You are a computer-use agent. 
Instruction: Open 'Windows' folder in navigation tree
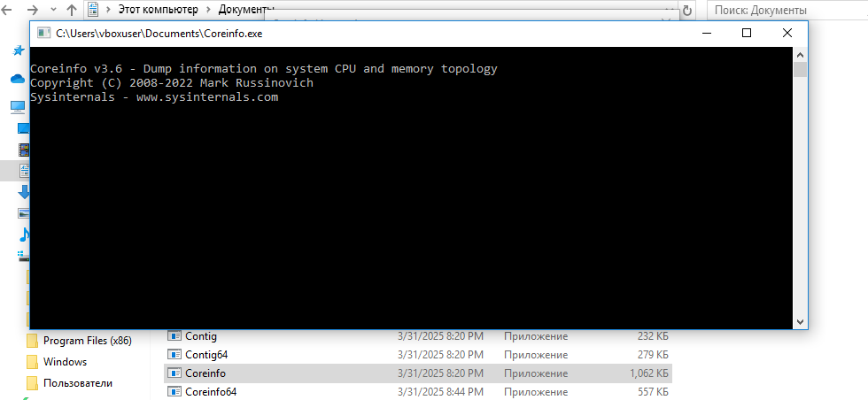coord(65,362)
